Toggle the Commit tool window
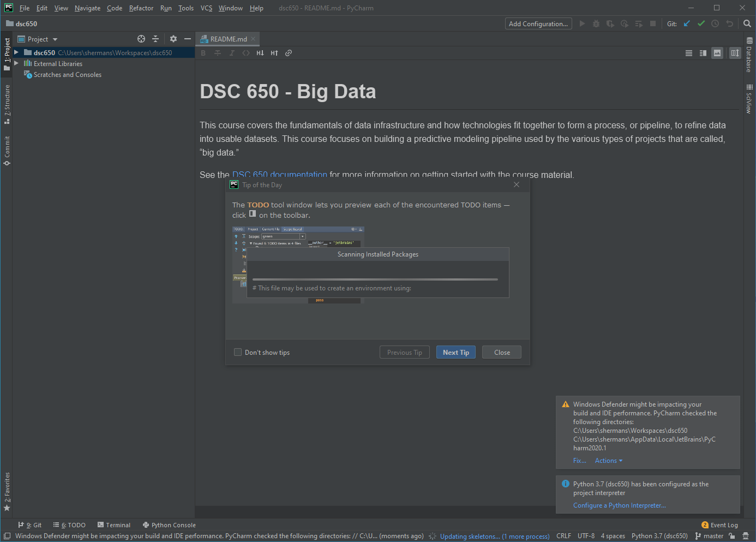Screen dimensions: 756x542 pyautogui.click(x=7, y=151)
